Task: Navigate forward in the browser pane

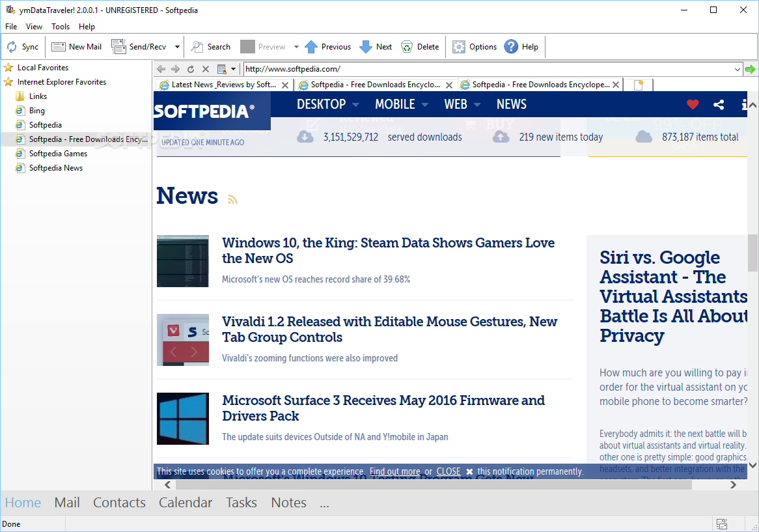Action: pyautogui.click(x=176, y=69)
